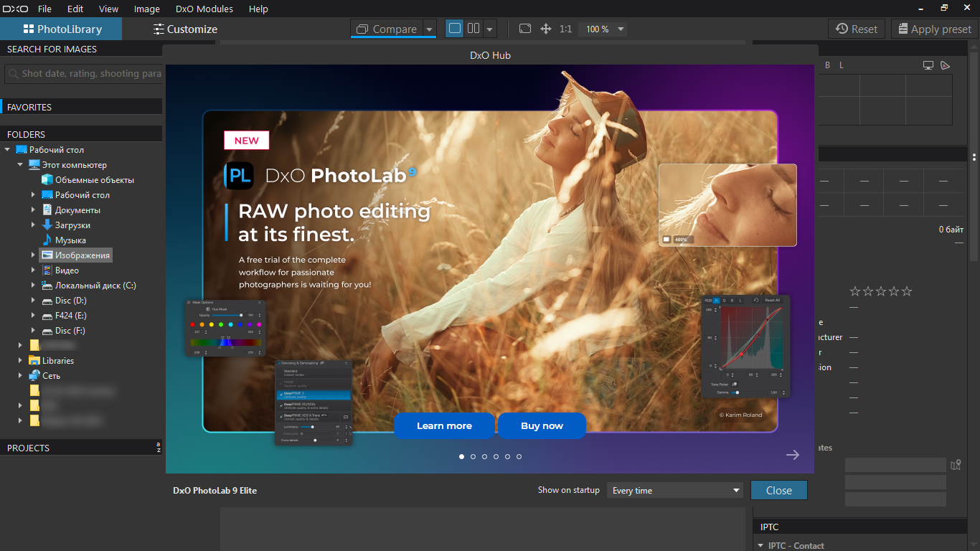Collapse the IPTC - Contact section

(x=760, y=545)
